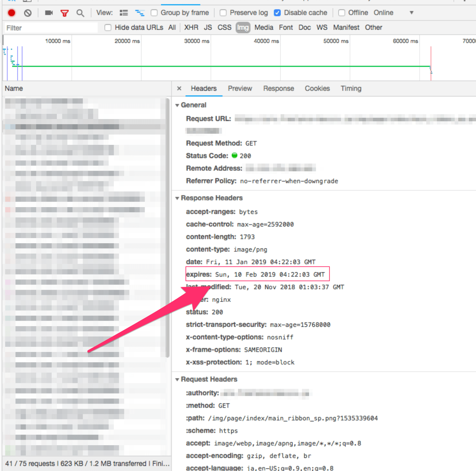Image resolution: width=476 pixels, height=471 pixels.
Task: Clear the network log
Action: [x=28, y=13]
